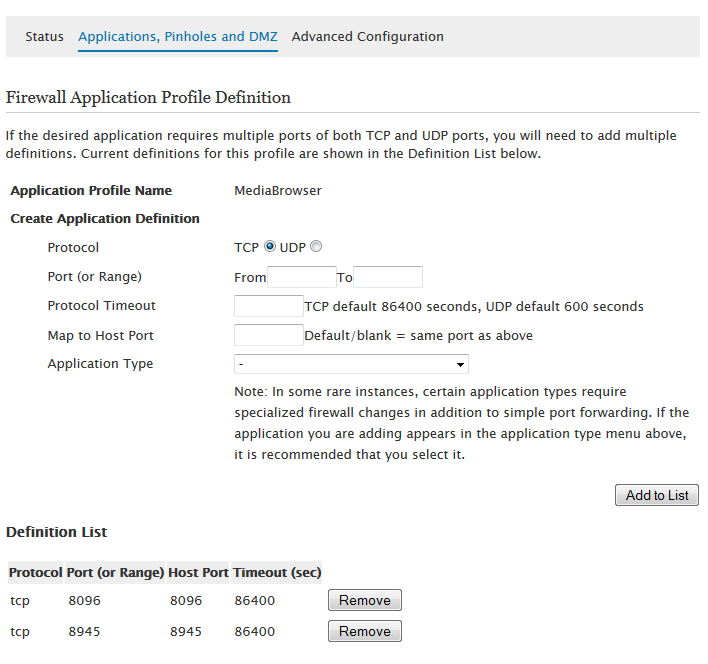The width and height of the screenshot is (708, 664).
Task: Click the Map to Host Port field
Action: click(x=268, y=335)
